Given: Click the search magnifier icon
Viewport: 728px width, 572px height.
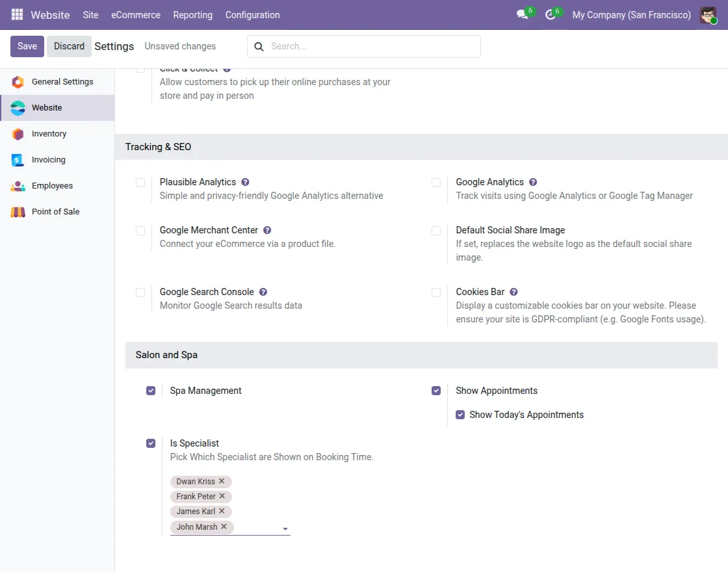Looking at the screenshot, I should 259,46.
